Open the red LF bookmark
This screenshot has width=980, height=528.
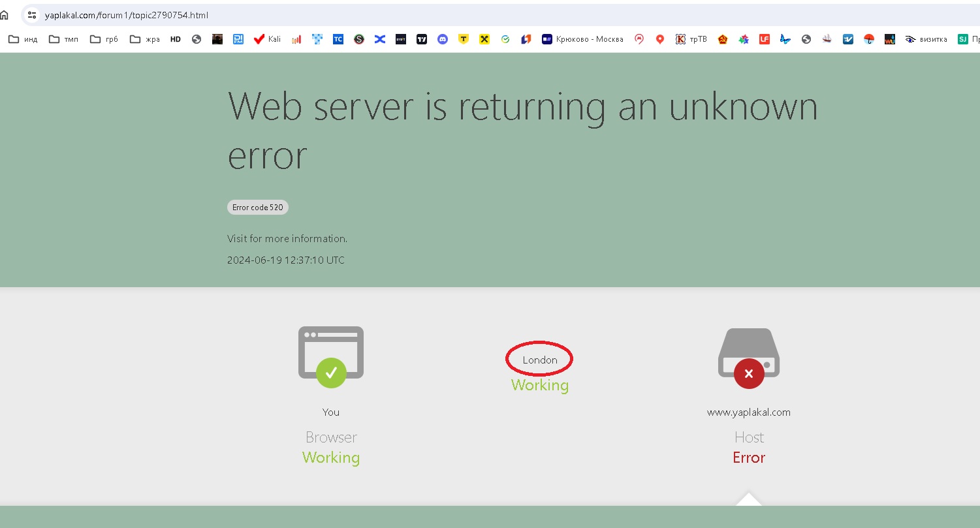pyautogui.click(x=765, y=39)
